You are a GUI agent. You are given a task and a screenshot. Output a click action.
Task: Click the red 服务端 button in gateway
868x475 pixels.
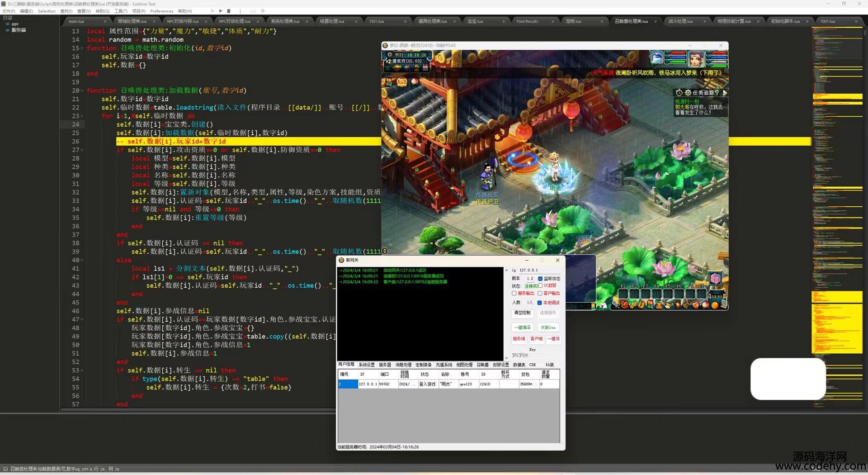[x=519, y=339]
